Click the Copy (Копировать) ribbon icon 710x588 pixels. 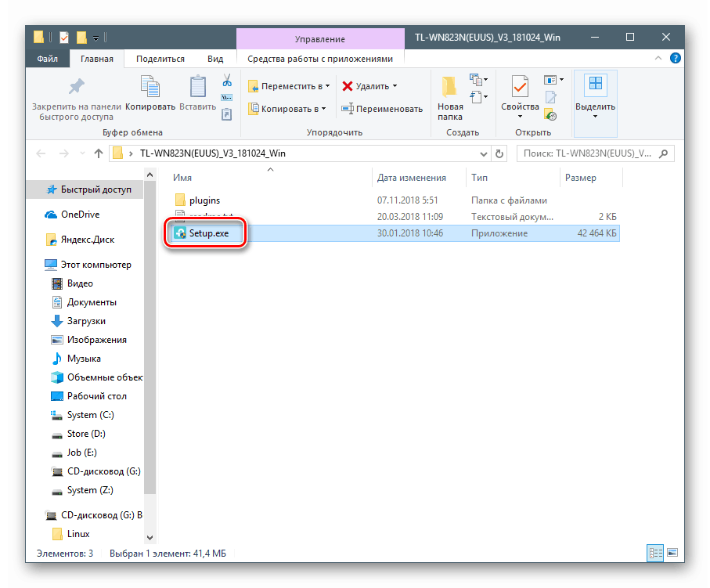tap(150, 86)
